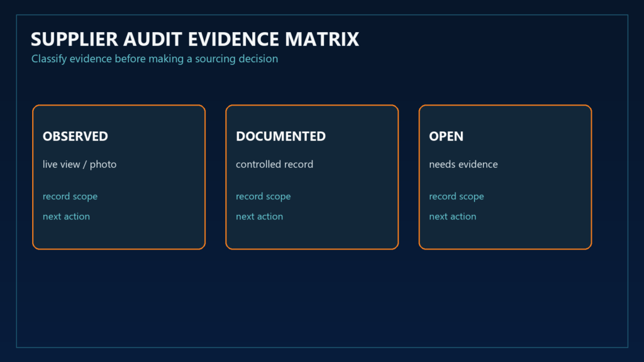Select the OPEN card heading
The image size is (644, 362).
tap(446, 136)
